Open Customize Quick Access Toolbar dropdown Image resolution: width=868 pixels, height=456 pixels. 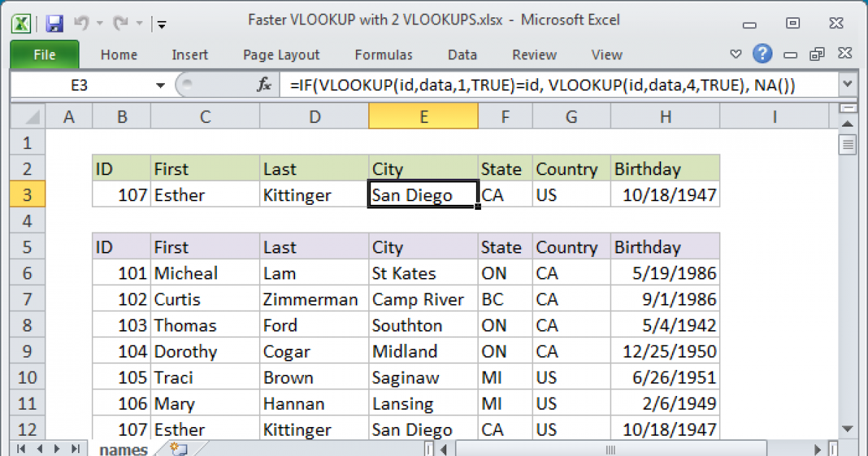click(x=161, y=24)
